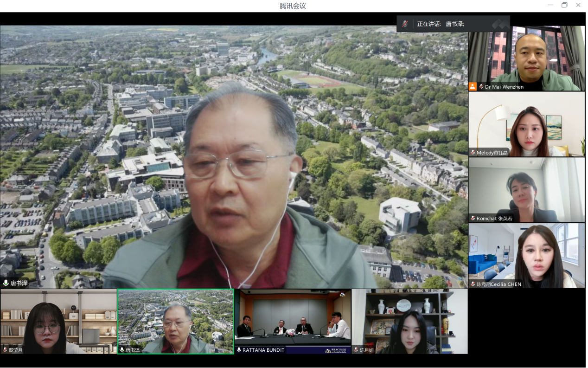Click the orange host badge beside Dr Mai Wenzhen
The height and width of the screenshot is (368, 588).
click(x=473, y=86)
